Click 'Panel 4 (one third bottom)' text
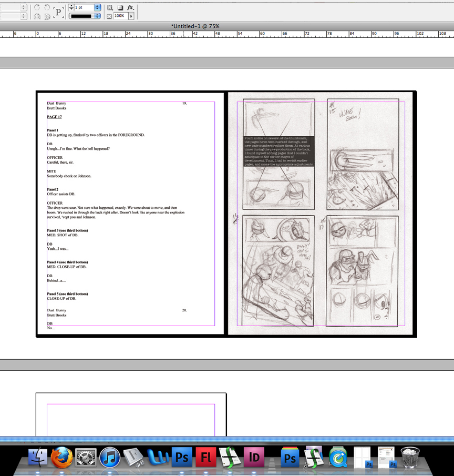The height and width of the screenshot is (476, 454). [x=67, y=262]
